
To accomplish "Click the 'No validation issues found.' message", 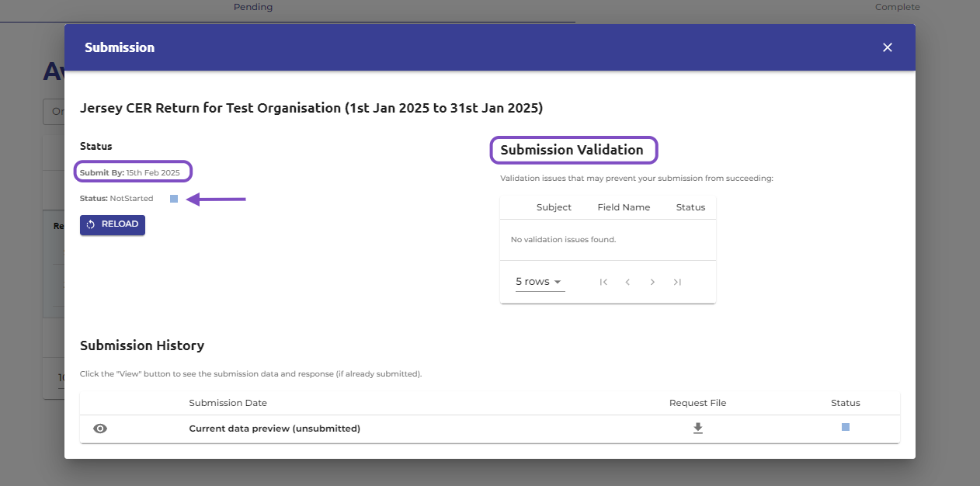I will [563, 240].
